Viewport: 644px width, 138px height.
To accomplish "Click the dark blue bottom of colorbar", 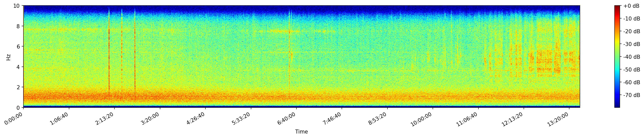I will [x=617, y=106].
